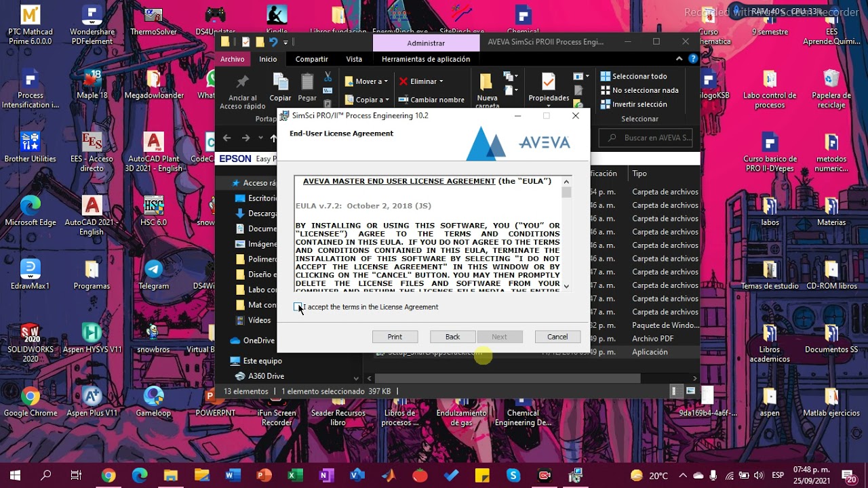Open Microsoft Edge desktop icon

click(x=31, y=211)
